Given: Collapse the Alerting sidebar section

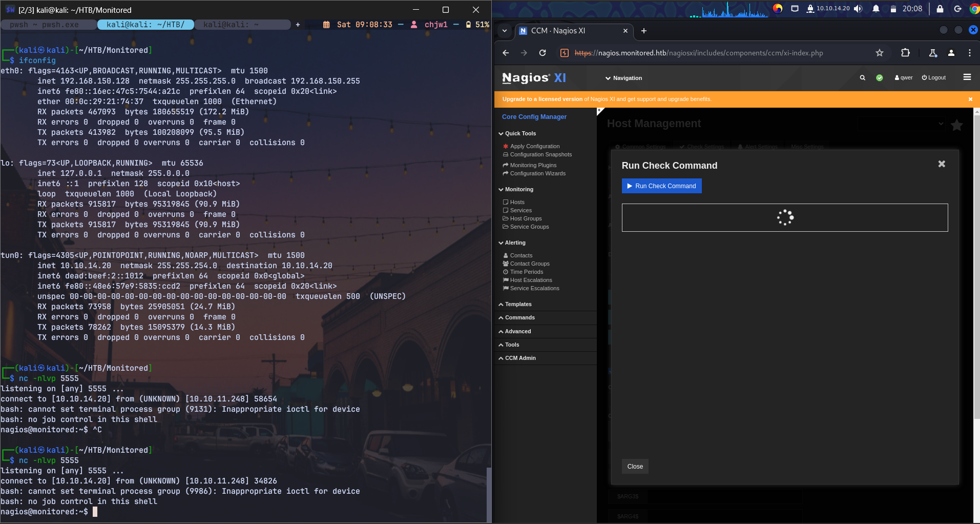Looking at the screenshot, I should (512, 243).
